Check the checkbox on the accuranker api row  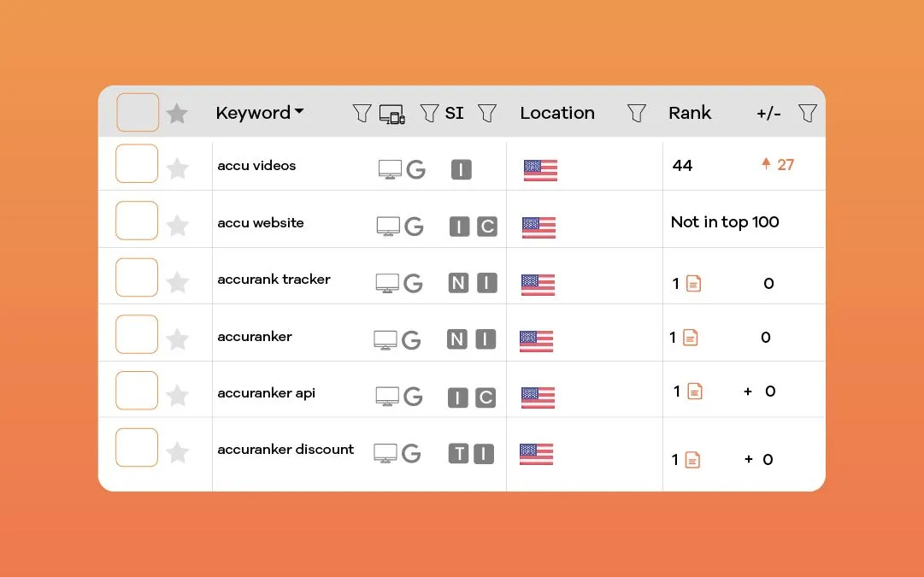coord(136,390)
